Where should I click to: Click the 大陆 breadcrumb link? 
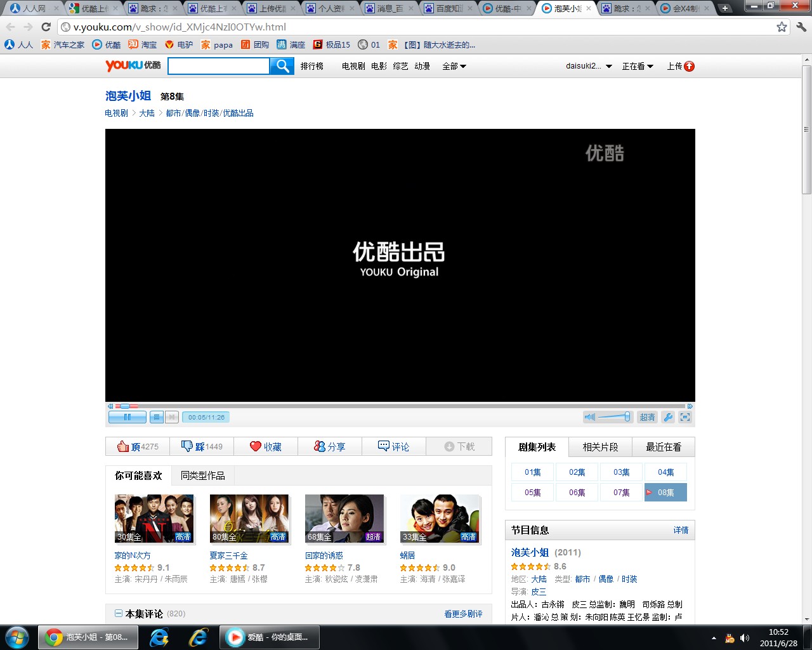tap(147, 113)
